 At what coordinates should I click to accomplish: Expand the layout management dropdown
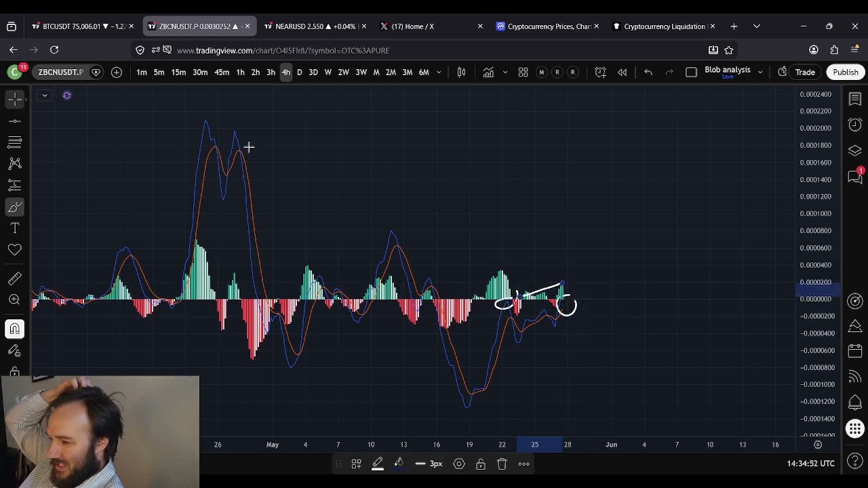coord(760,73)
